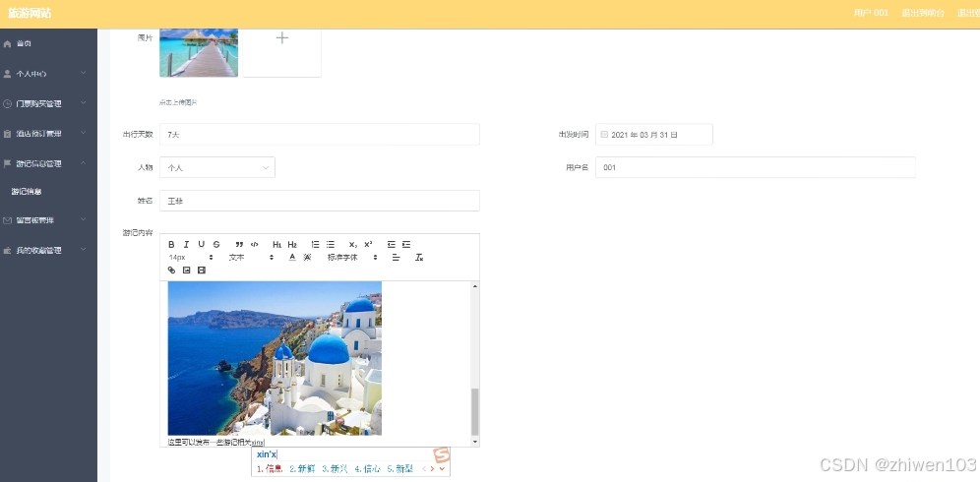
Task: Open the text background color picker
Action: pyautogui.click(x=307, y=258)
